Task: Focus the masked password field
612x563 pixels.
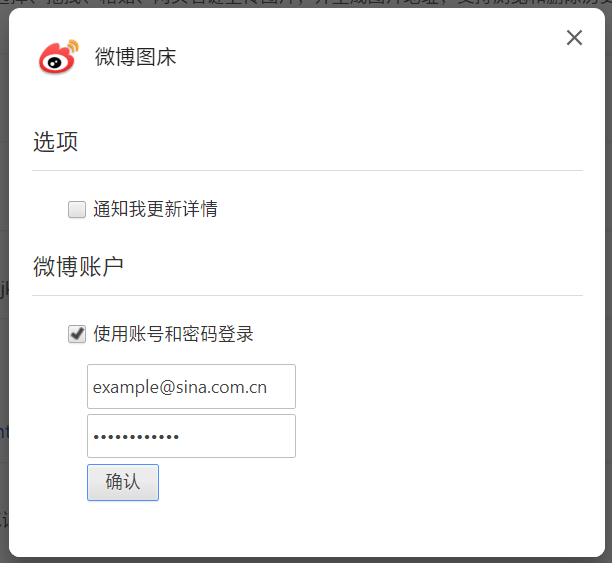Action: 191,436
